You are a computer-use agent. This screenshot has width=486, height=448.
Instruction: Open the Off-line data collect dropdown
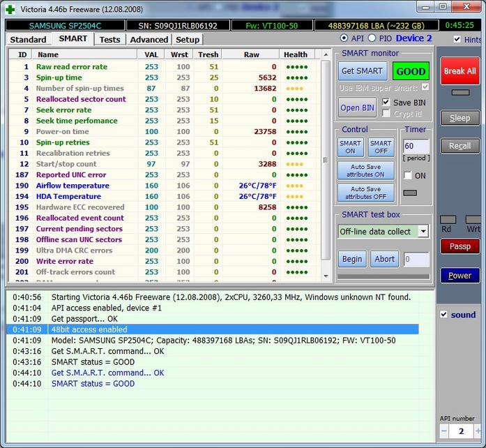coord(423,232)
